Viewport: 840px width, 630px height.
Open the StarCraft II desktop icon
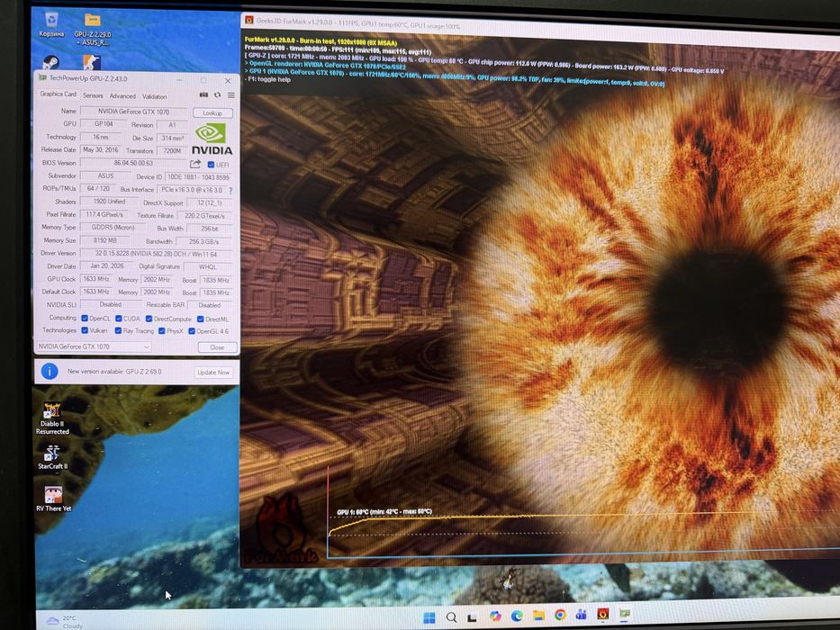pos(52,457)
